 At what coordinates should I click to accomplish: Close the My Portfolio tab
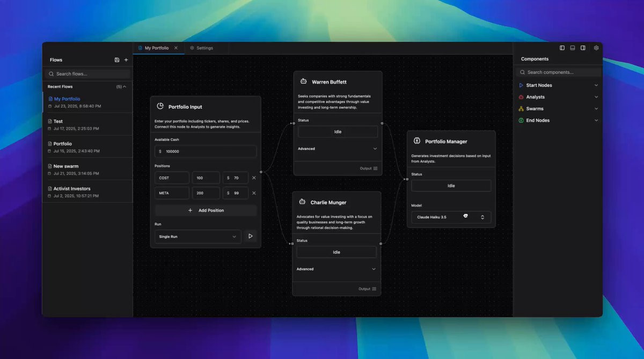pos(175,48)
